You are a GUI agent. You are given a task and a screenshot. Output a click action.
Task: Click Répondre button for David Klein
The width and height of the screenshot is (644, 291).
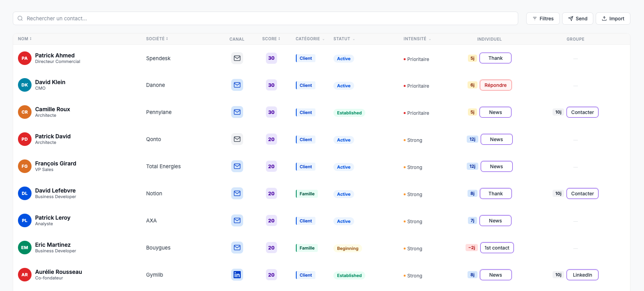click(x=495, y=85)
